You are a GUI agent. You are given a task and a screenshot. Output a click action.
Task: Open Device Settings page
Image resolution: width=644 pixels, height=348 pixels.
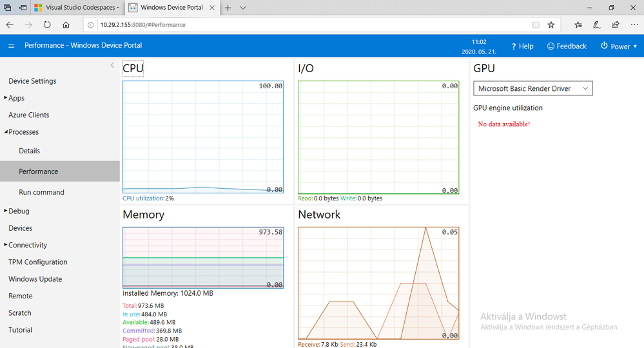pyautogui.click(x=32, y=81)
